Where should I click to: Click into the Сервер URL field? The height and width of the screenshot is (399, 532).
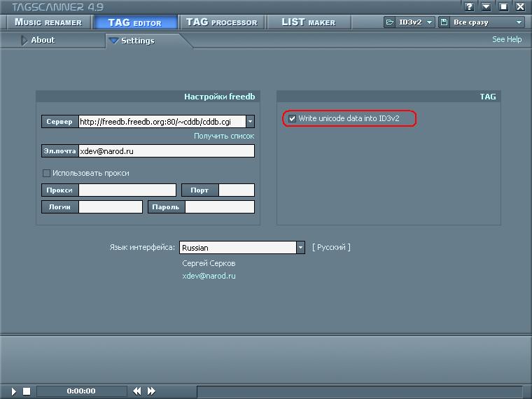click(x=162, y=122)
